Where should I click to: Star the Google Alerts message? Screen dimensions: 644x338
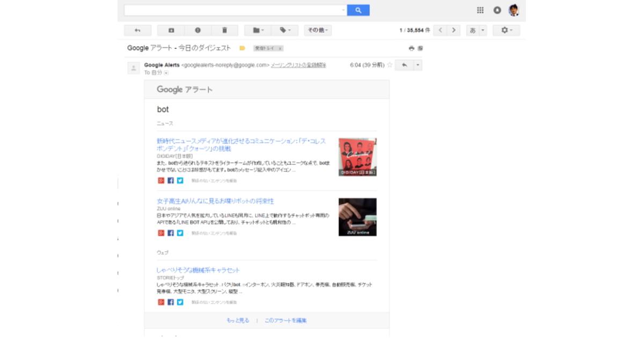tap(390, 65)
